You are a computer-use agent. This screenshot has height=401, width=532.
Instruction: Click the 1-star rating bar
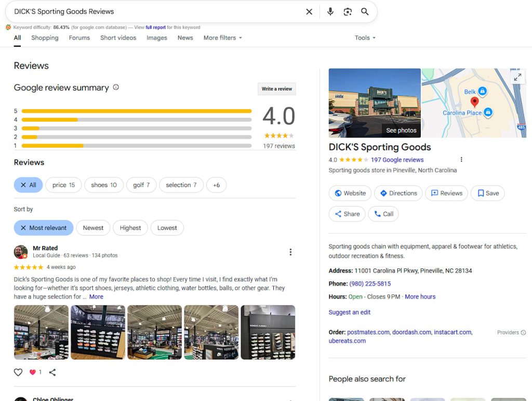(137, 146)
